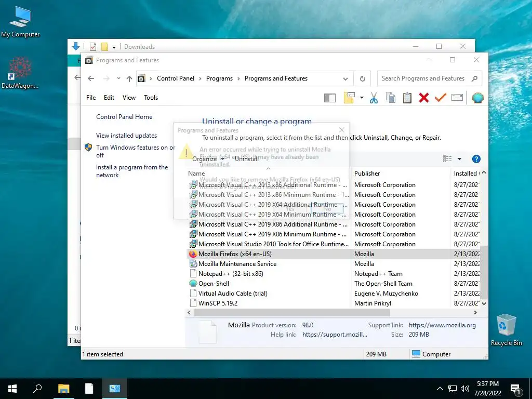Click Turn Windows features on or off
Screen dimensions: 532x399
pos(136,151)
